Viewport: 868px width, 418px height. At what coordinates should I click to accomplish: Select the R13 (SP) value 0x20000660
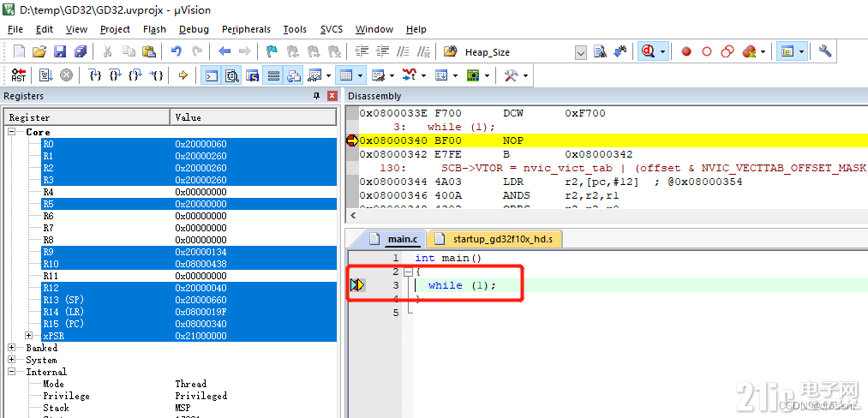click(x=201, y=300)
